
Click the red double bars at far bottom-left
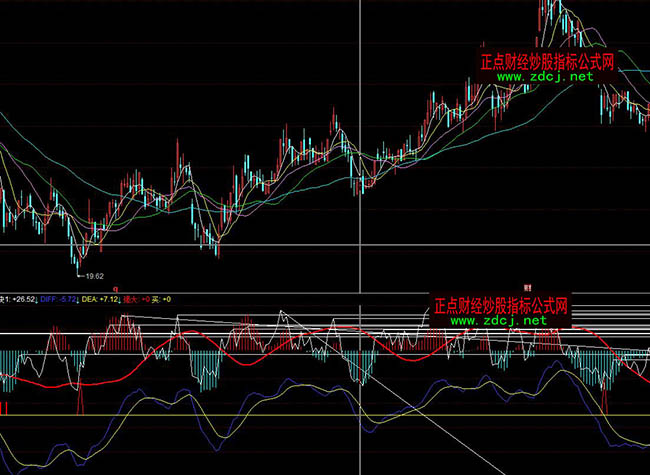[5, 407]
